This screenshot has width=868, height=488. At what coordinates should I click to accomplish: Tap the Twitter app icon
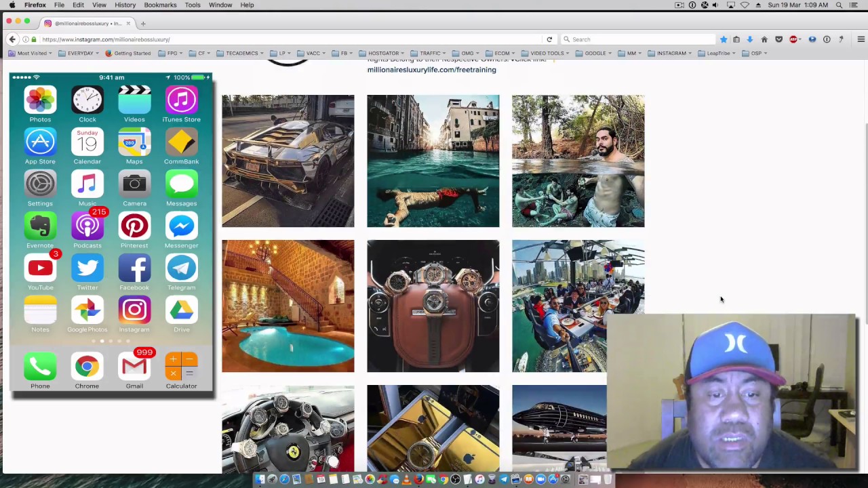[x=87, y=268]
